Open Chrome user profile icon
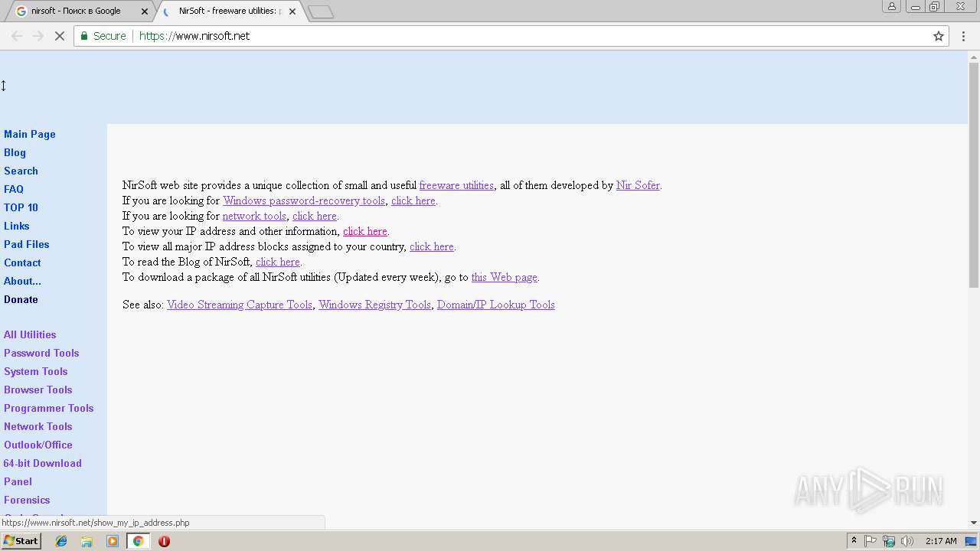This screenshot has width=980, height=551. click(x=891, y=6)
